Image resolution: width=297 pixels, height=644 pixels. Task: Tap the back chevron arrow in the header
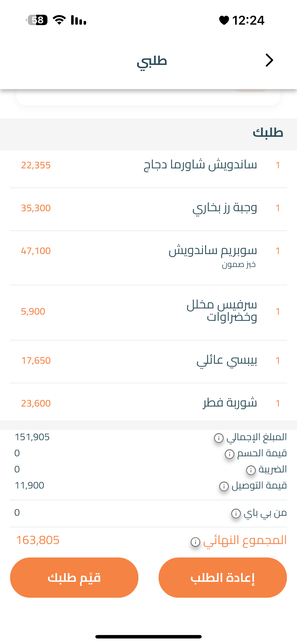(x=269, y=60)
